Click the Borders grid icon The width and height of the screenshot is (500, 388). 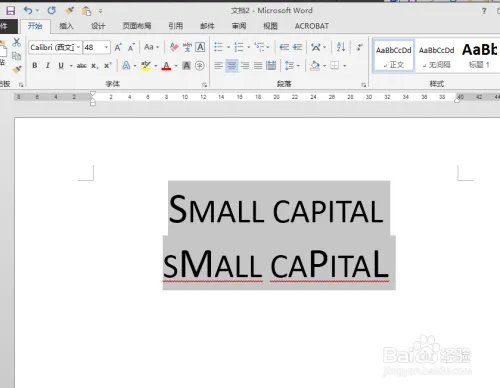pyautogui.click(x=335, y=66)
